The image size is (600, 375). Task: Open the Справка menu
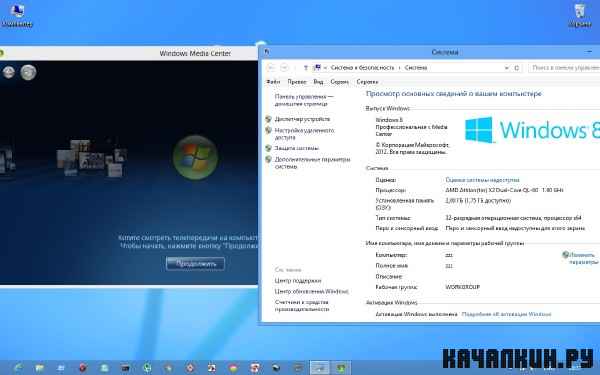pos(367,82)
